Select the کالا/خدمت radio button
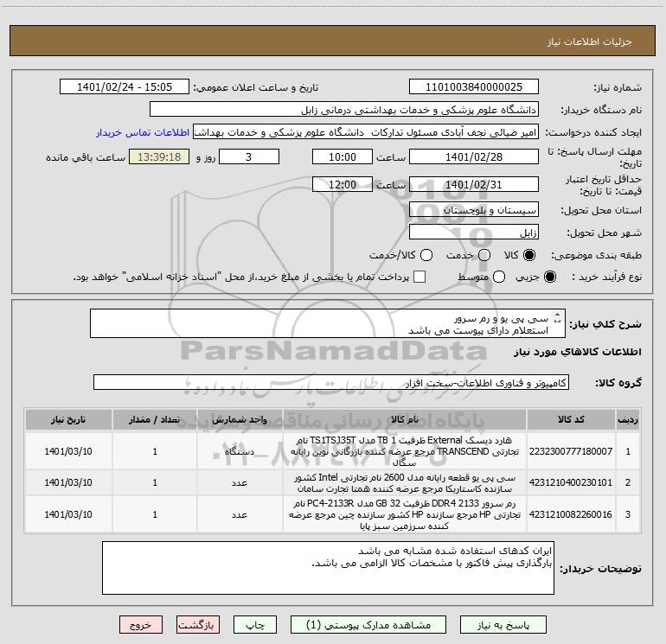 (426, 255)
